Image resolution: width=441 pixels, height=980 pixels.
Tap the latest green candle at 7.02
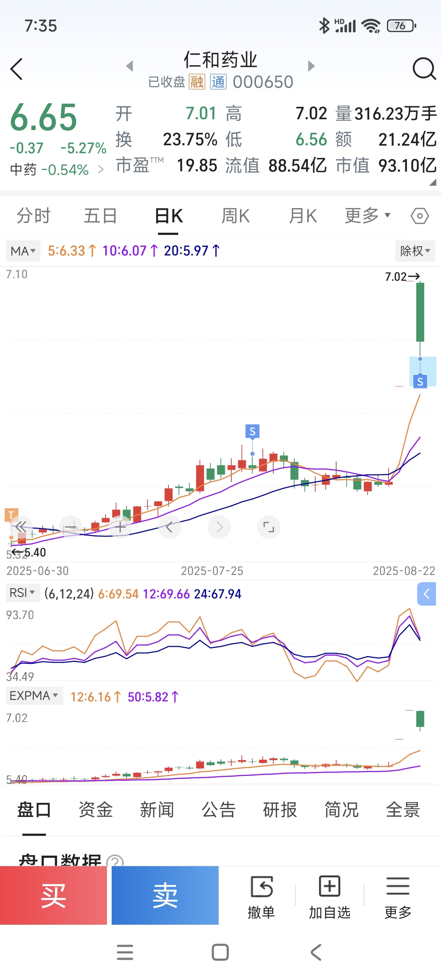click(x=420, y=312)
